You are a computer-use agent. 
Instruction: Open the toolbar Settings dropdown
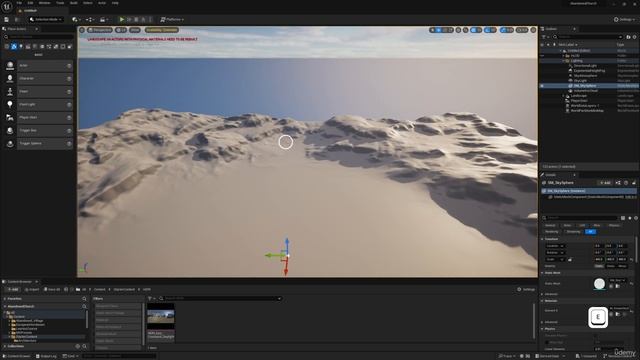click(x=624, y=19)
